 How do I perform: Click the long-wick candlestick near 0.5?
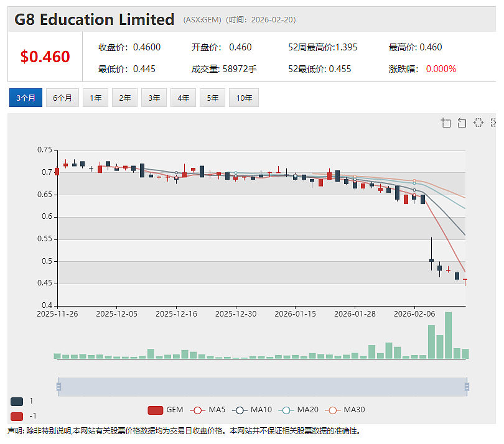(x=431, y=254)
